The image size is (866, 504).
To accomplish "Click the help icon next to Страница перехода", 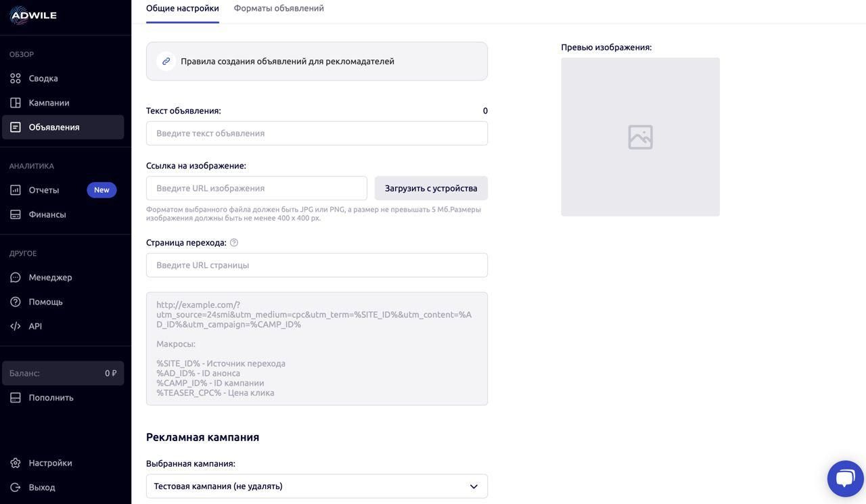I will click(234, 243).
